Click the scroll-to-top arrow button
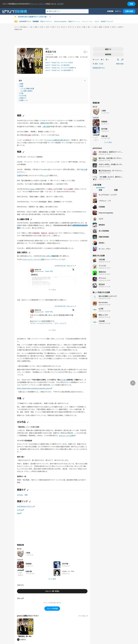Viewport: 138px width, 644px height. point(133,383)
